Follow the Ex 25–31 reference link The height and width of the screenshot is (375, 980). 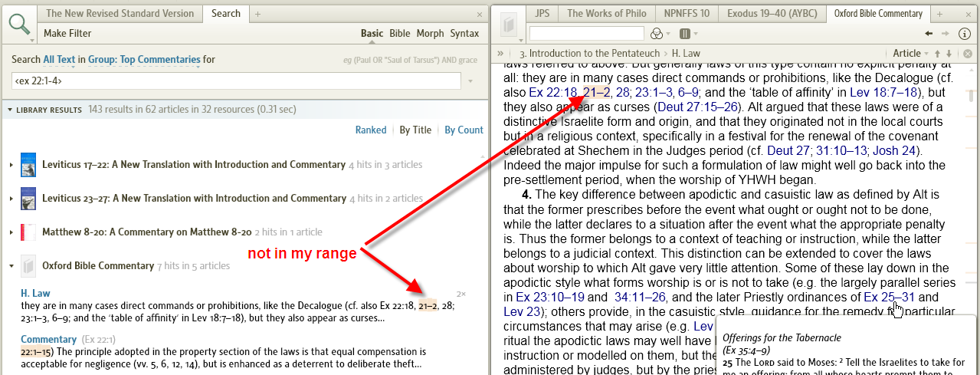(889, 297)
